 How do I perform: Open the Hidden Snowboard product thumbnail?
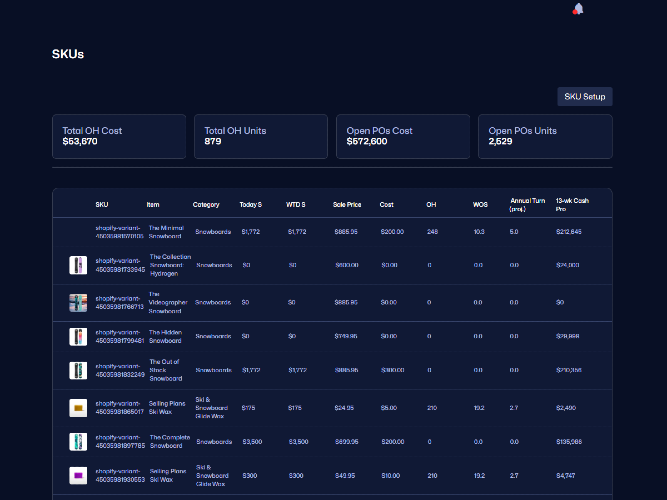pyautogui.click(x=78, y=337)
